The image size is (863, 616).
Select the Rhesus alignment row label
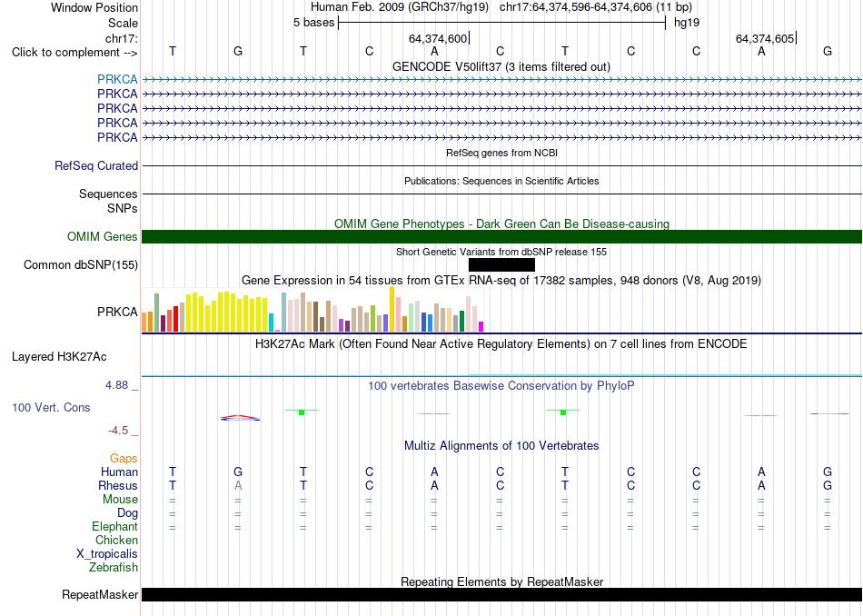118,485
